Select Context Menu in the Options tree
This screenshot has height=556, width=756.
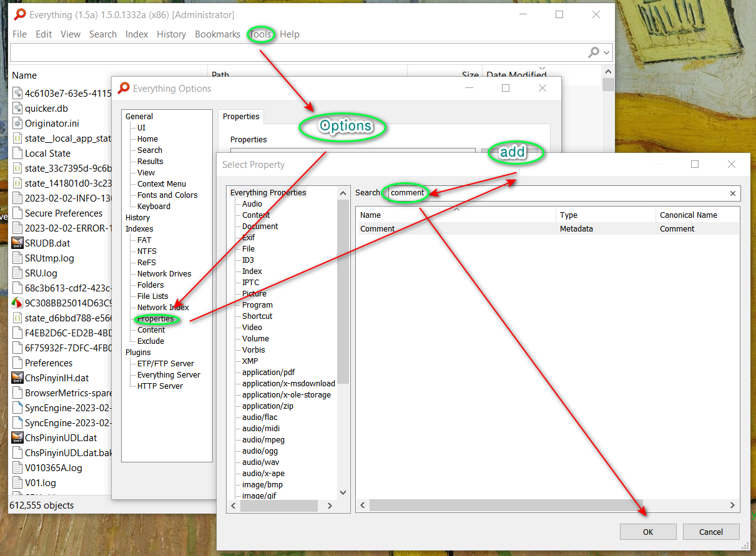point(162,184)
